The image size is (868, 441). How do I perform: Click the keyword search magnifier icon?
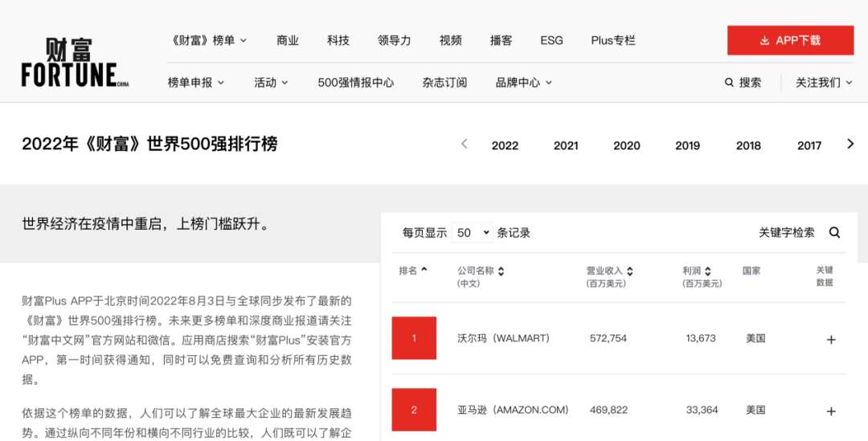click(835, 232)
